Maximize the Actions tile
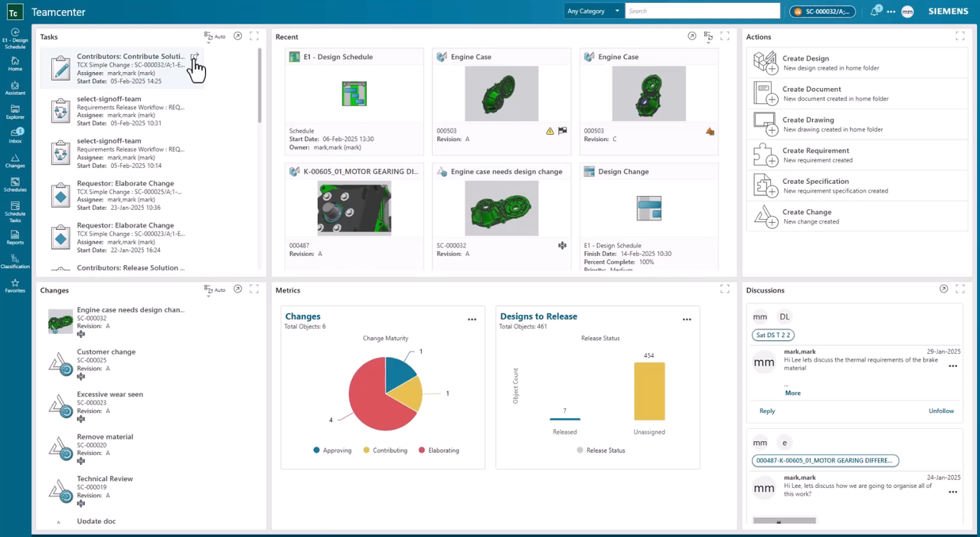Screen dimensions: 980x537 point(960,36)
